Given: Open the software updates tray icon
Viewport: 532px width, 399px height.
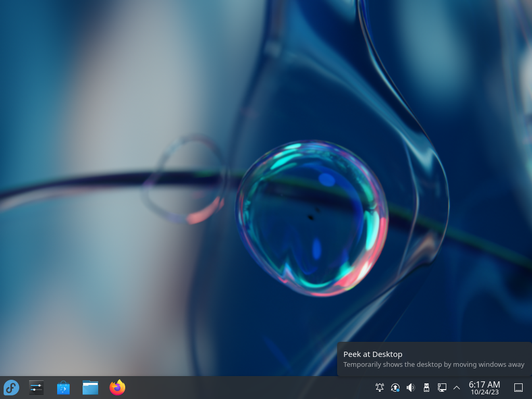Looking at the screenshot, I should click(395, 388).
